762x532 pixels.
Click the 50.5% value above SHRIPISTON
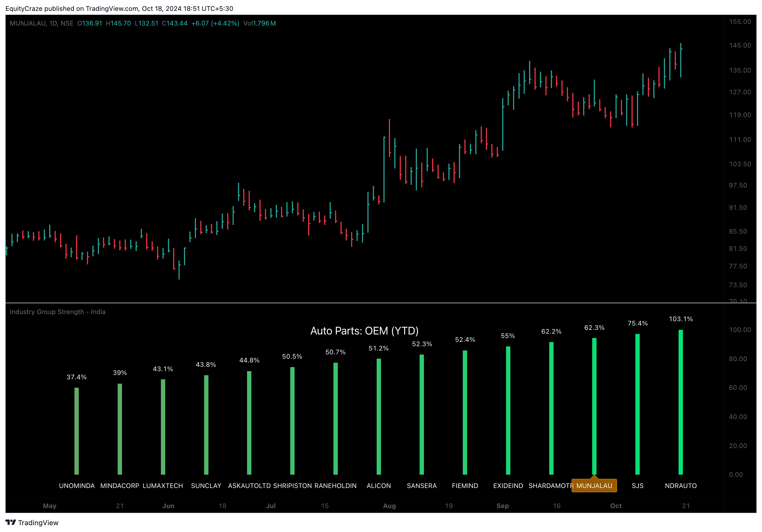tap(292, 356)
